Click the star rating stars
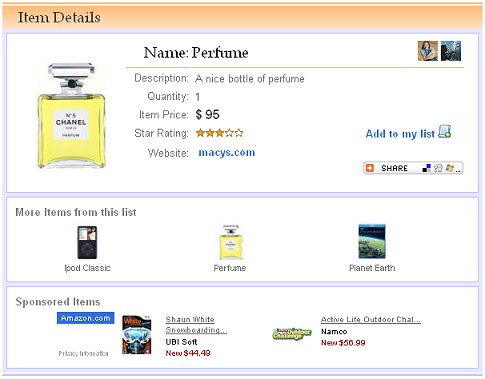 pos(220,133)
